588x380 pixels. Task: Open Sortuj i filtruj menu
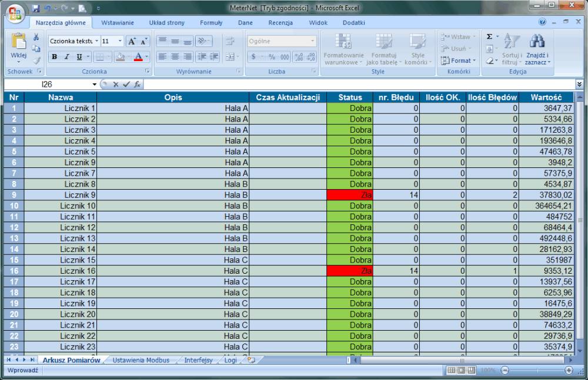coord(512,49)
